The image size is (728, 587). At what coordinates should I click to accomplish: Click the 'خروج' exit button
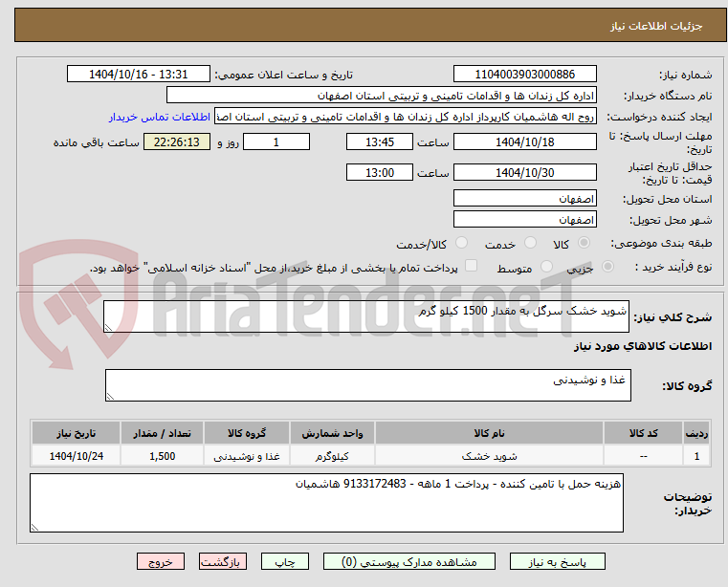pos(160,561)
